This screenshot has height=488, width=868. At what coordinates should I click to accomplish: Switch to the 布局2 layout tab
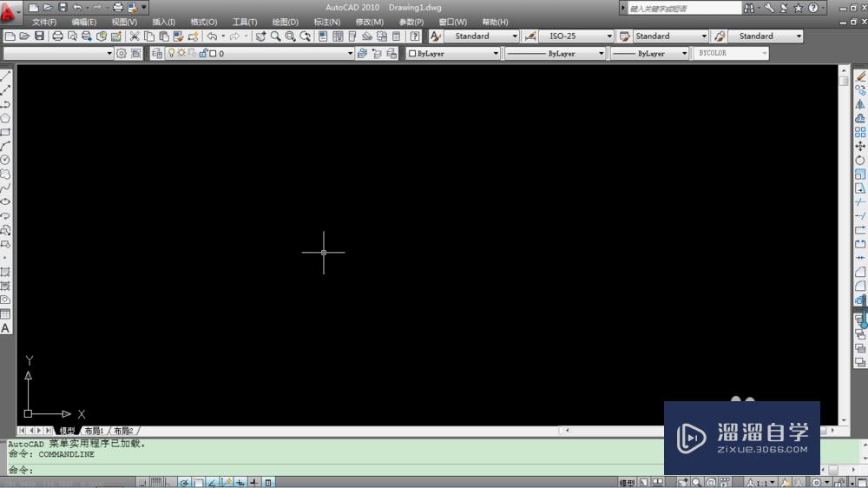click(123, 431)
